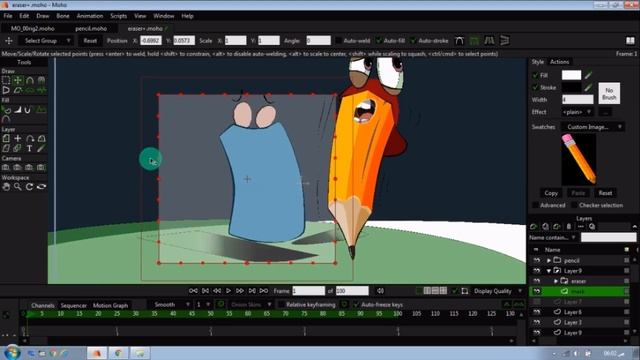Enable the Advanced checkbox
The width and height of the screenshot is (640, 360).
pyautogui.click(x=535, y=205)
